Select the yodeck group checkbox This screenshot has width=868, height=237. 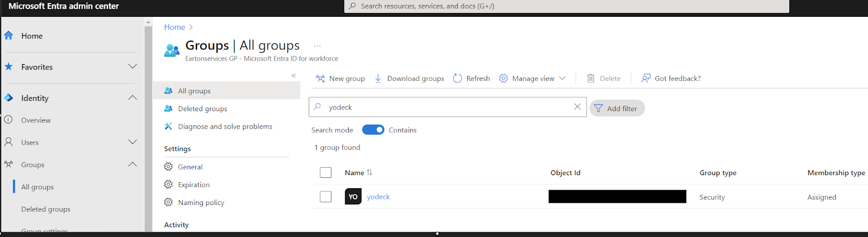(x=325, y=196)
